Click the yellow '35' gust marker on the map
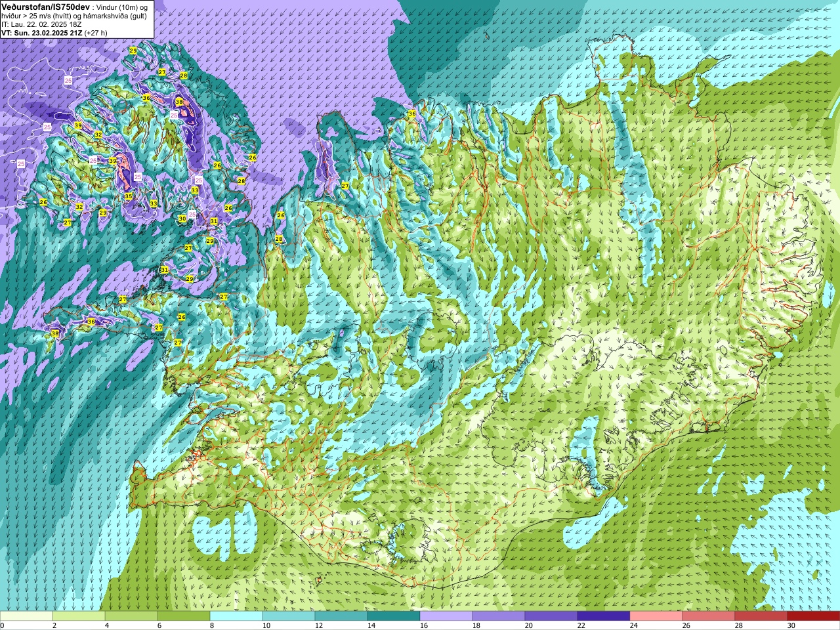The height and width of the screenshot is (630, 840). (129, 196)
